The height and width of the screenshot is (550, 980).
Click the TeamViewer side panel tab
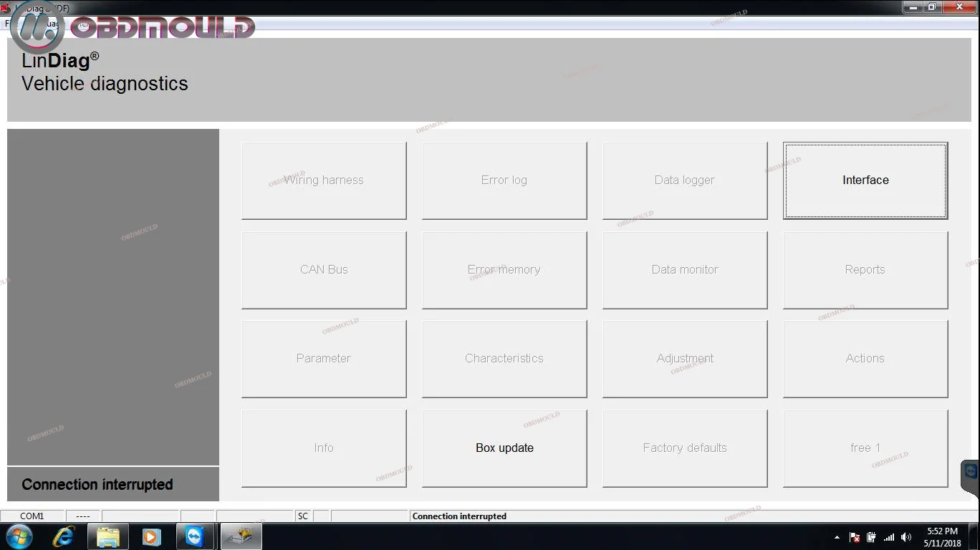pos(971,473)
